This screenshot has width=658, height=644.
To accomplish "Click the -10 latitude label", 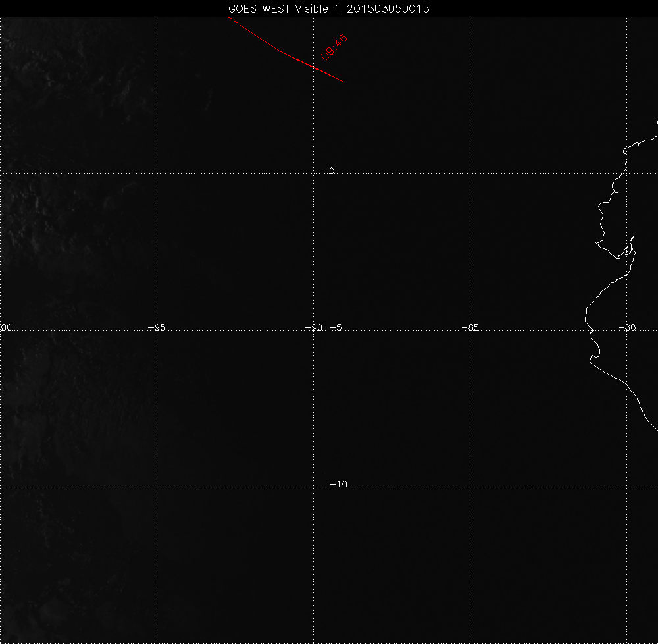I will coord(338,484).
